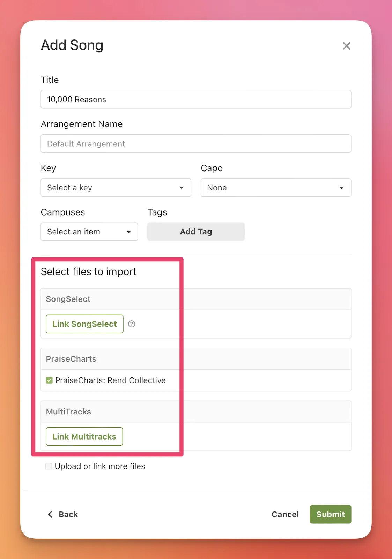Click the Select files to import heading
This screenshot has height=559, width=392.
click(88, 271)
